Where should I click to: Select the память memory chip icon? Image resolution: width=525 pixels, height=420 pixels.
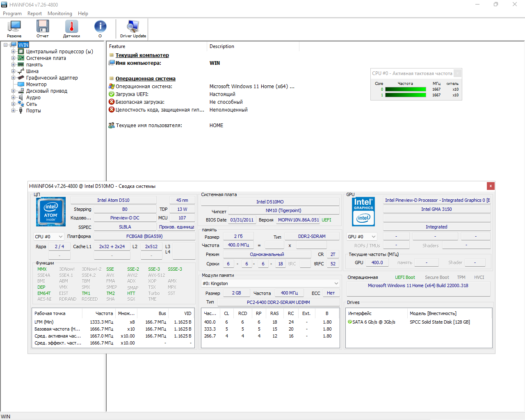pos(21,64)
